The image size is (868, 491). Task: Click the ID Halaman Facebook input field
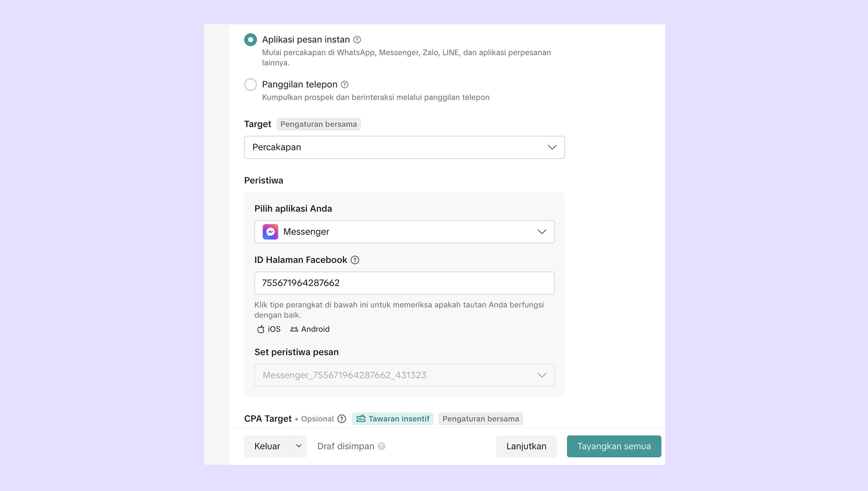(404, 283)
